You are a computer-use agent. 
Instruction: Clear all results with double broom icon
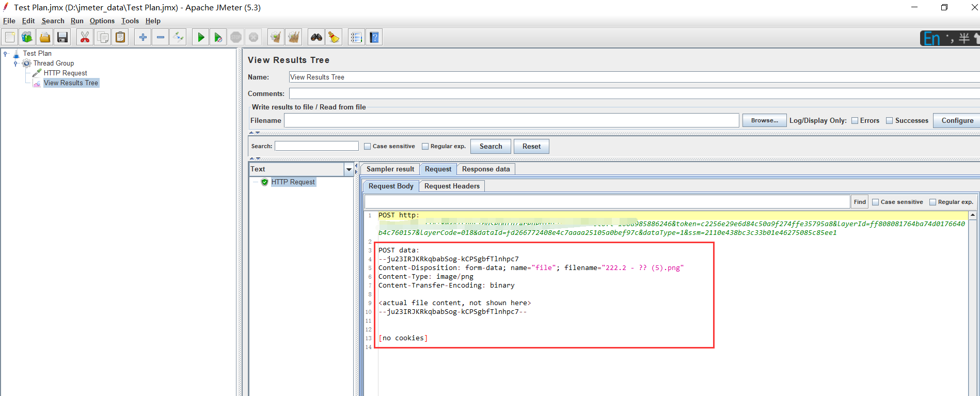click(294, 37)
